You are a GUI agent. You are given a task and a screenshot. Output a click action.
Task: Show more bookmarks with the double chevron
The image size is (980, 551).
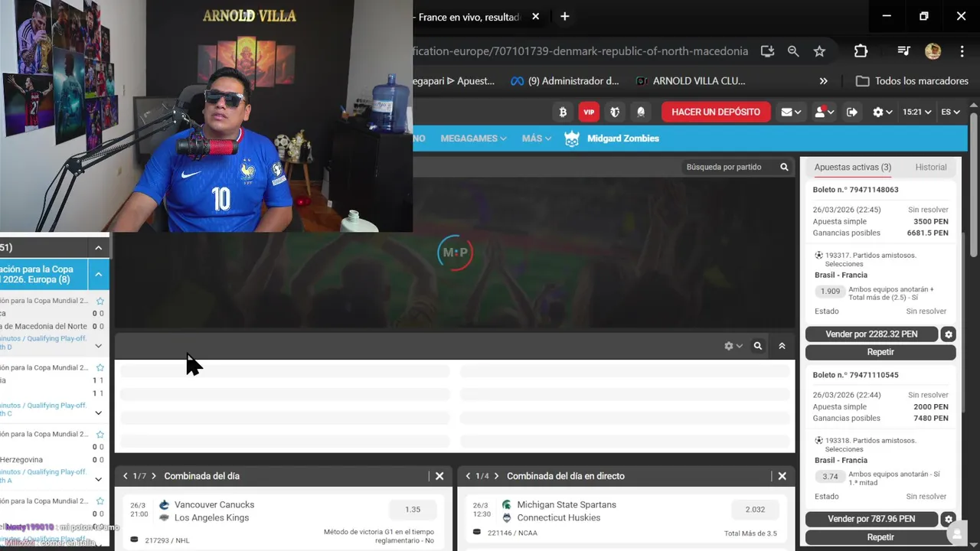tap(823, 81)
